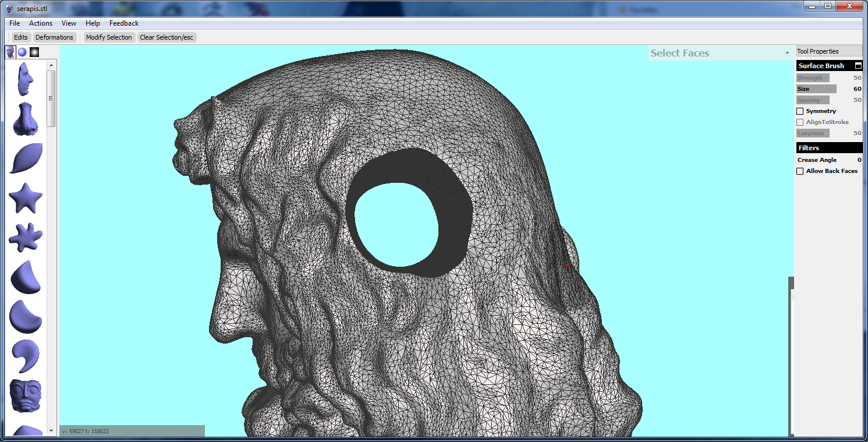Click the plus icon beside Select Faces
868x442 pixels.
coord(788,53)
